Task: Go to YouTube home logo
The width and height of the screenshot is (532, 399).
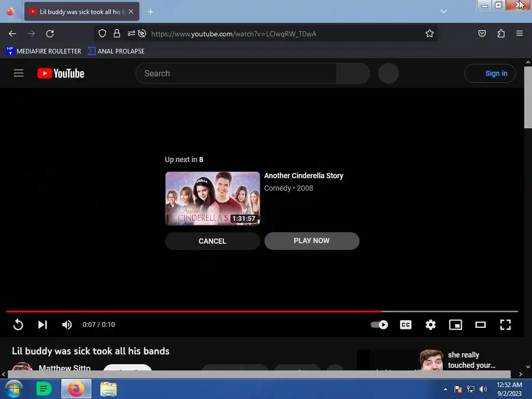Action: [x=61, y=73]
